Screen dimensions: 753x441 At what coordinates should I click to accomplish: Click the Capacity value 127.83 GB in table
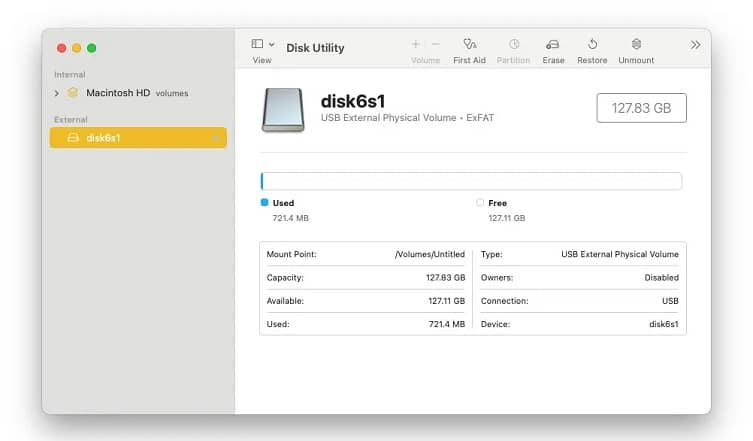tap(446, 278)
